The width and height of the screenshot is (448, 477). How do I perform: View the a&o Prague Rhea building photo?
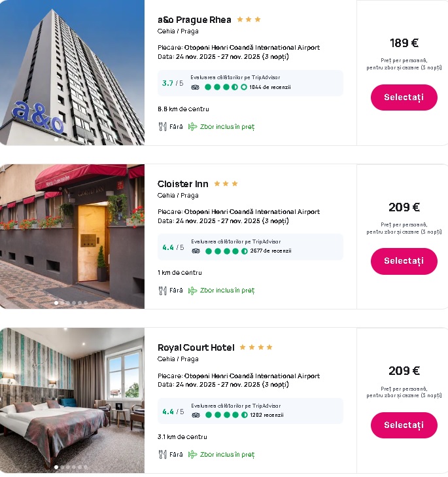(72, 72)
